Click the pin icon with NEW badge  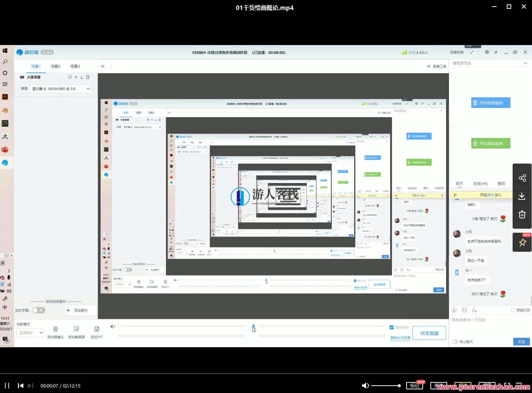522,242
